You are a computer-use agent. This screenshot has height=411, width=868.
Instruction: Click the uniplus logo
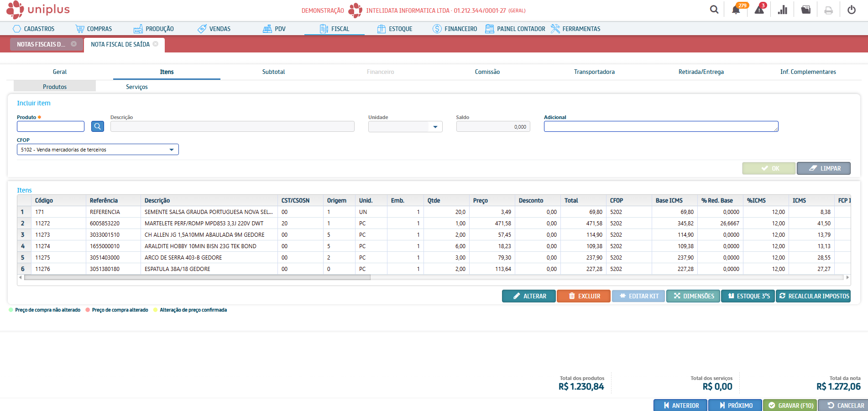pyautogui.click(x=38, y=10)
